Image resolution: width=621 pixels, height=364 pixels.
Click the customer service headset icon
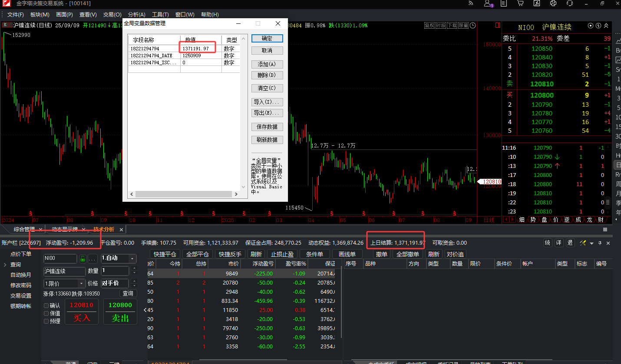pos(569,3)
